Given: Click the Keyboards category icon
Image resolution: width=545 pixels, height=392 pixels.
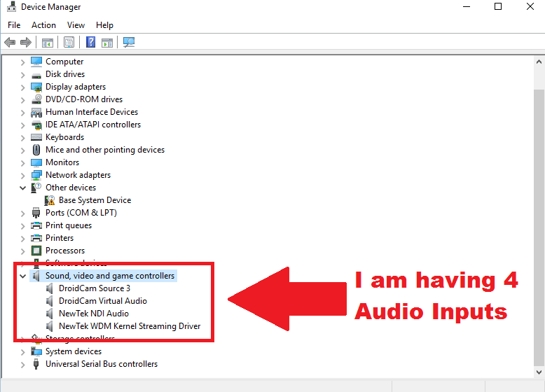Looking at the screenshot, I should click(x=36, y=137).
